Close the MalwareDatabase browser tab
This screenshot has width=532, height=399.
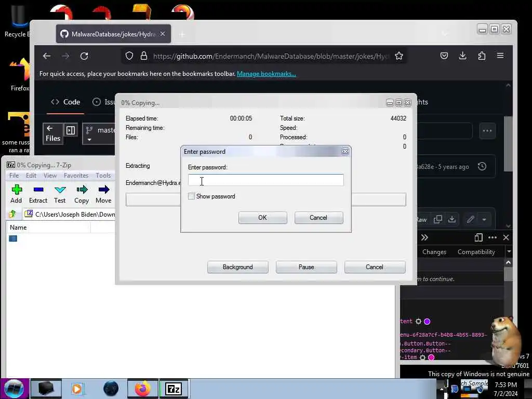click(163, 34)
